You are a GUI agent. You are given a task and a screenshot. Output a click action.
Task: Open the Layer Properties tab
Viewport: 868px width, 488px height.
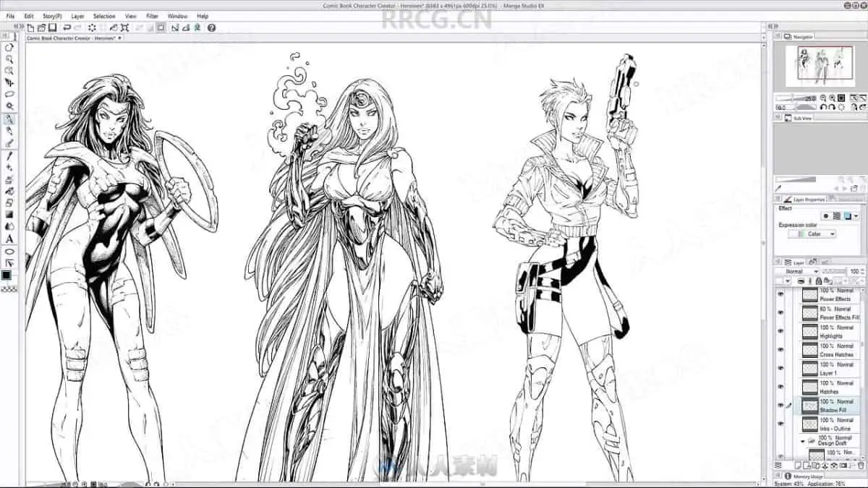click(804, 200)
